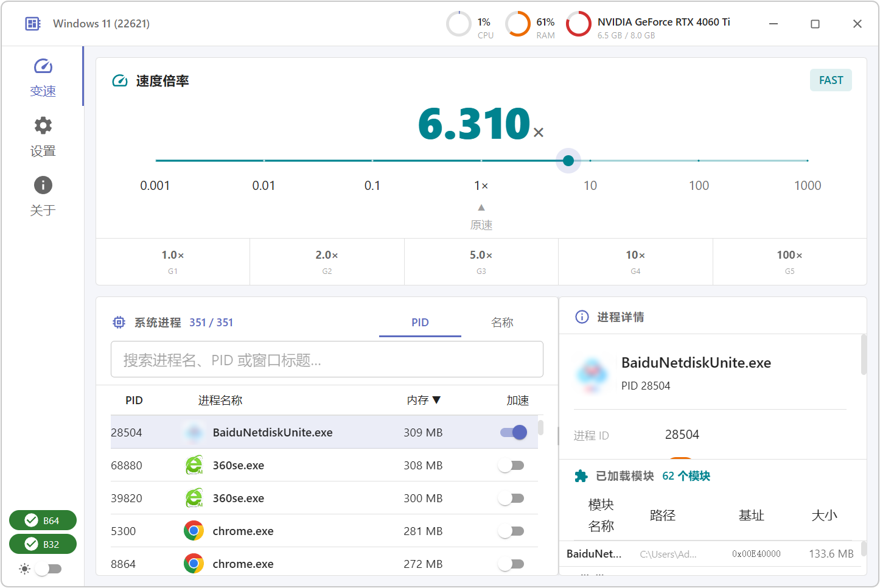This screenshot has width=880, height=588.
Task: Click the 360se icon in row 68880
Action: (194, 466)
